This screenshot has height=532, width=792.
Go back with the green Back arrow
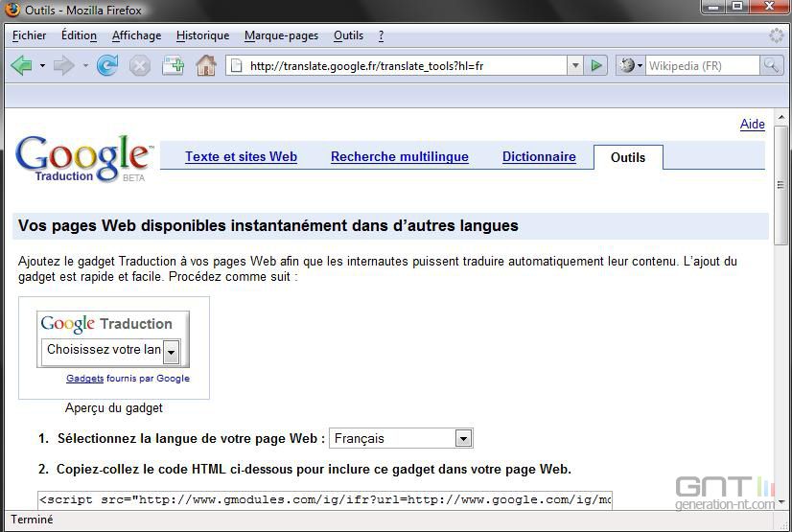click(x=21, y=65)
